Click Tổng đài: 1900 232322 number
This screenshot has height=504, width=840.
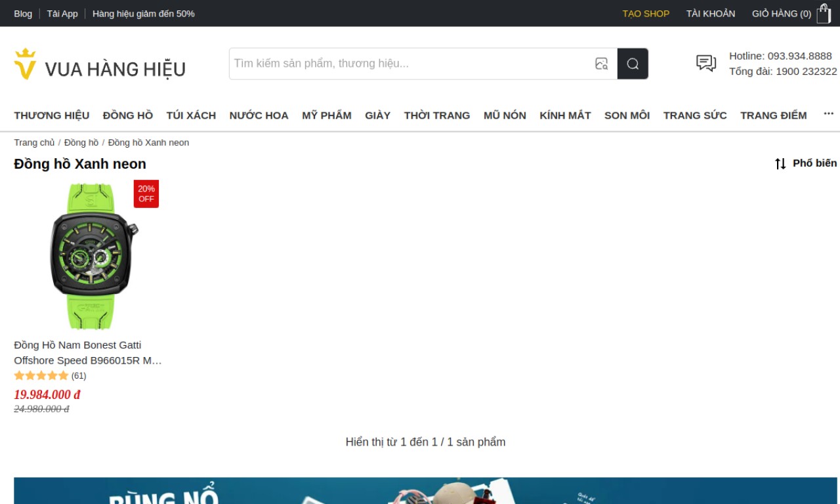click(783, 71)
